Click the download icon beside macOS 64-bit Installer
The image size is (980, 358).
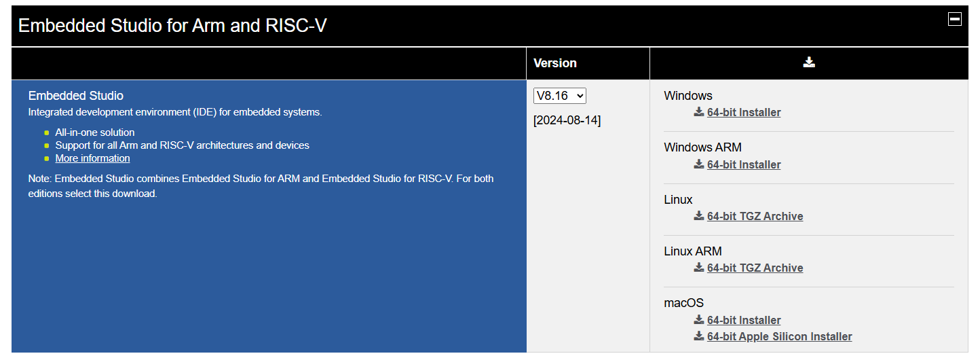[x=698, y=320]
